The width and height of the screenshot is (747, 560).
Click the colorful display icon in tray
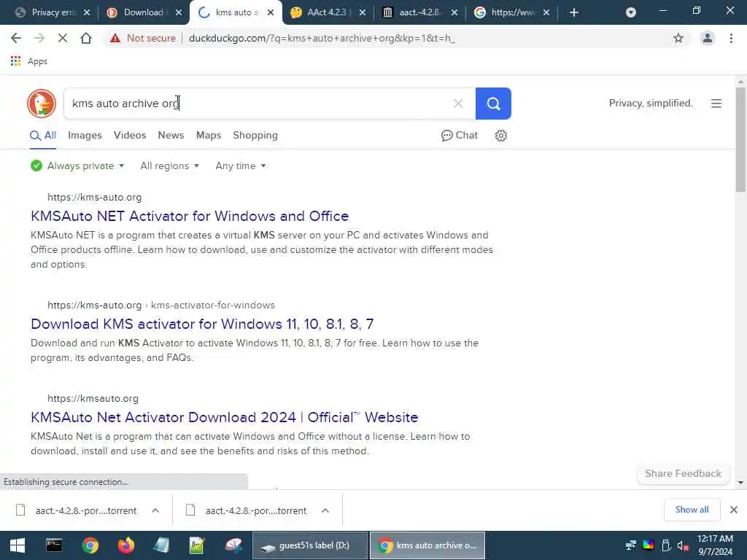(x=649, y=545)
